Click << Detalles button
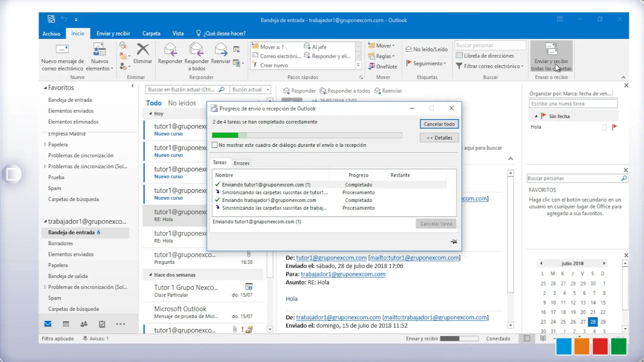Screen dimensions: 644x362 439,138
